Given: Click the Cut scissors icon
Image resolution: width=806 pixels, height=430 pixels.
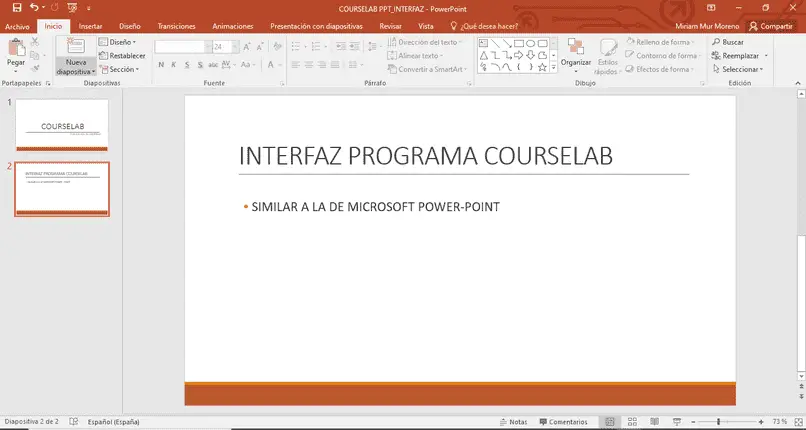Looking at the screenshot, I should click(35, 42).
